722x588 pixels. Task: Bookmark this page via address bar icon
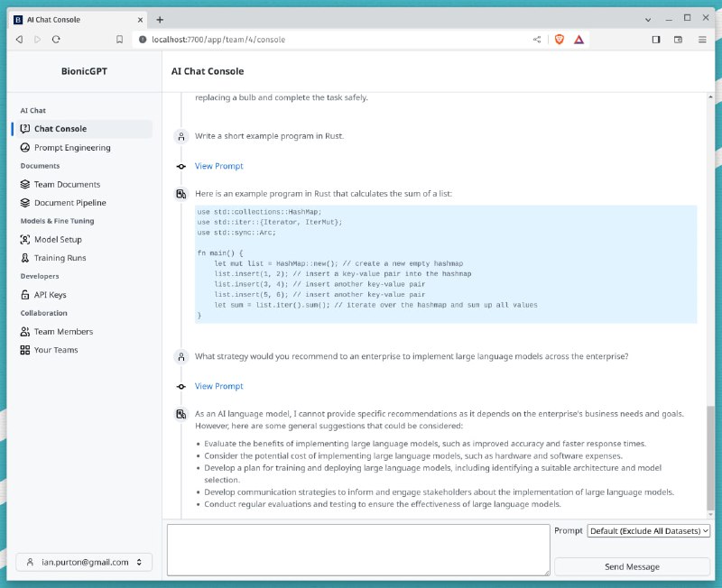pos(119,40)
